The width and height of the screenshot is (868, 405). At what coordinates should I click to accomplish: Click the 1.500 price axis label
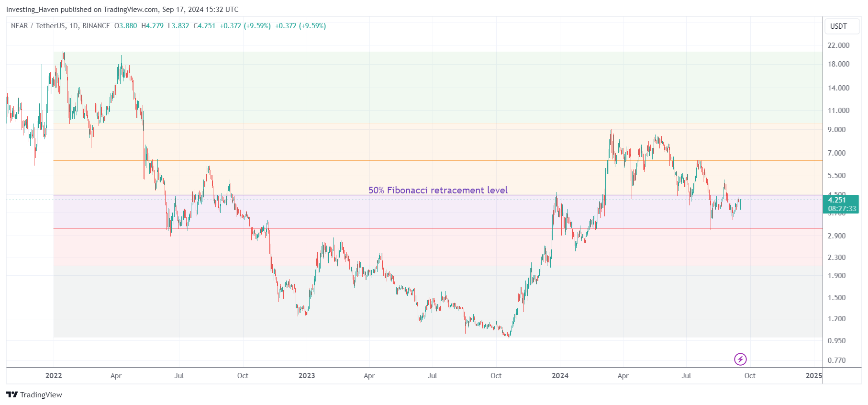[837, 298]
